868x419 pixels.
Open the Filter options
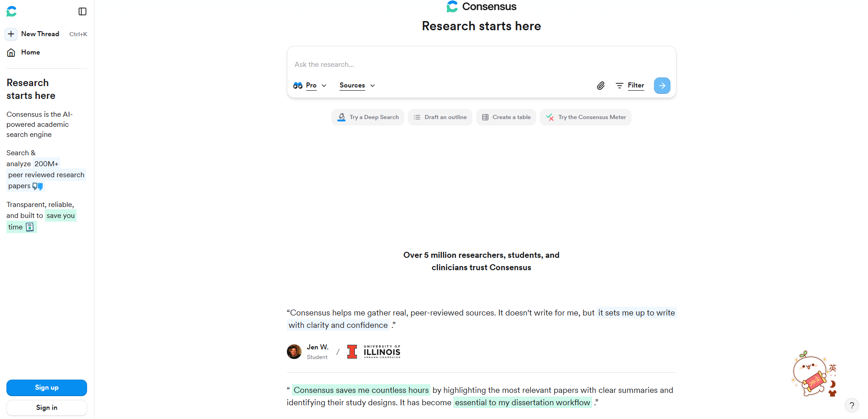click(x=630, y=86)
